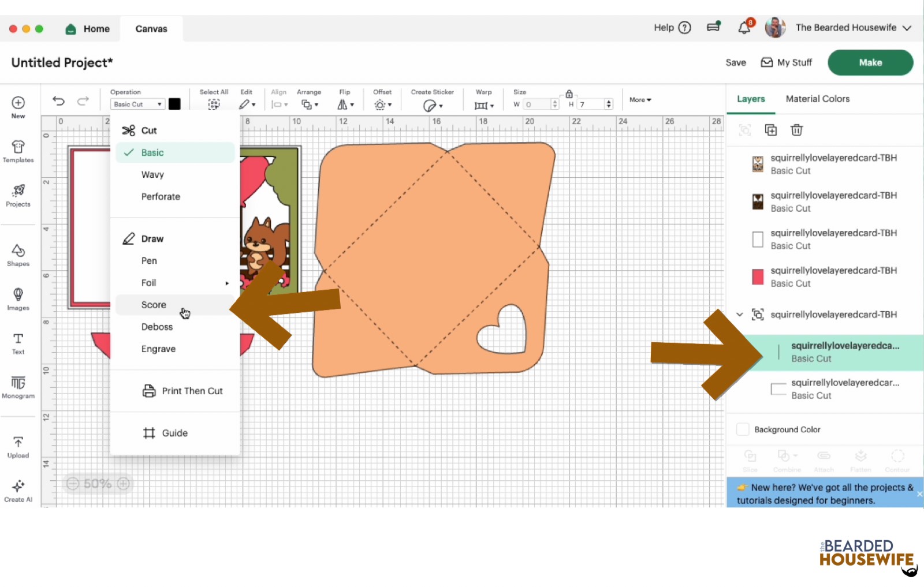924x587 pixels.
Task: Add text with the Text tool
Action: click(18, 343)
